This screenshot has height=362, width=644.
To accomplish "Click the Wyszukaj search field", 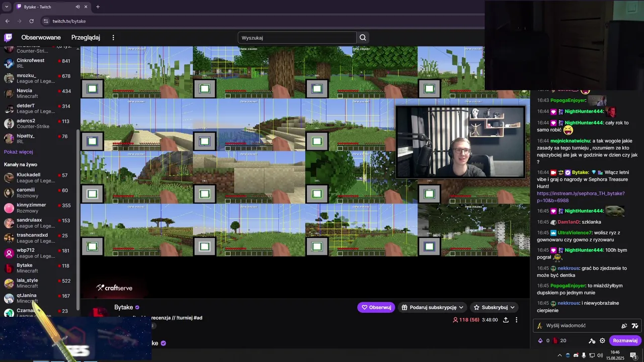I will pos(297,38).
